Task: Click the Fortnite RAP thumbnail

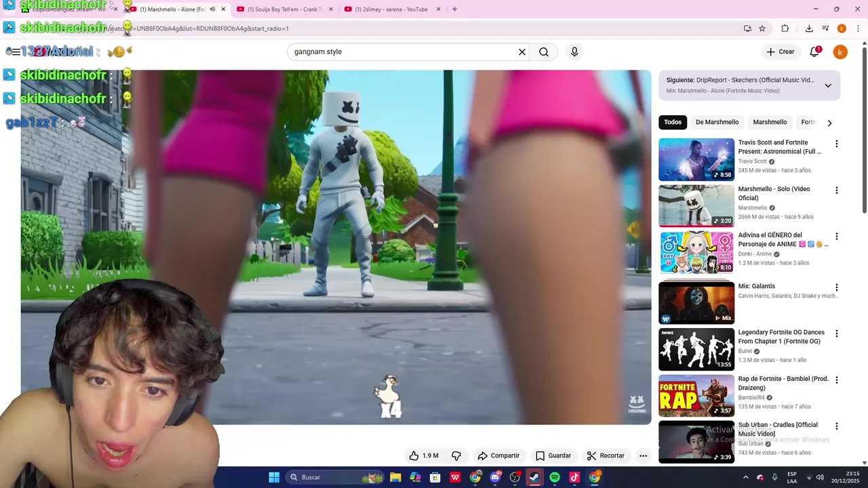Action: (696, 396)
